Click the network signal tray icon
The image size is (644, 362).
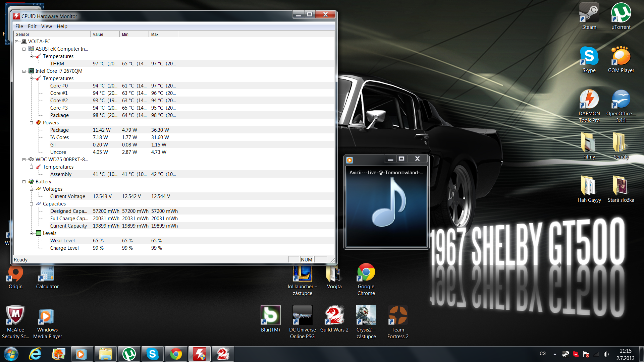(x=596, y=354)
